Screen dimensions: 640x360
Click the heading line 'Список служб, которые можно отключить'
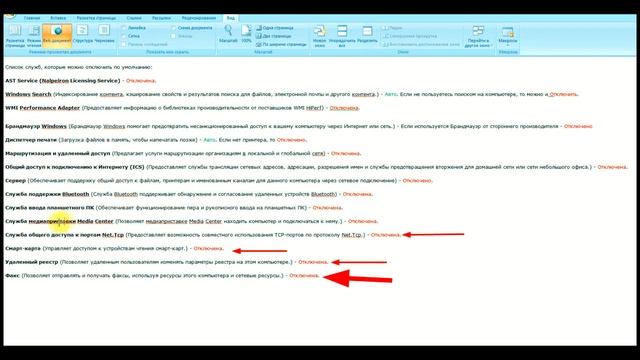pos(78,67)
